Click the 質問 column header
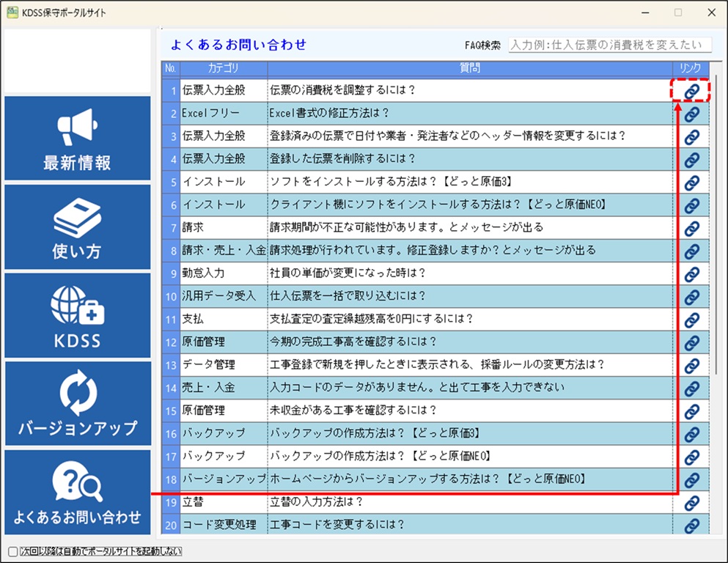 pyautogui.click(x=470, y=69)
